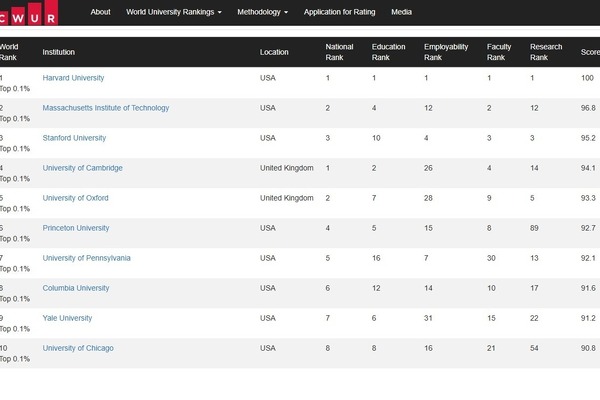
Task: Open University of Cambridge link
Action: [x=82, y=168]
